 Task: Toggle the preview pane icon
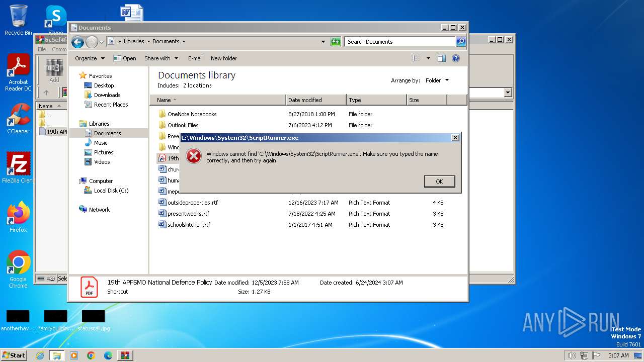coord(442,58)
